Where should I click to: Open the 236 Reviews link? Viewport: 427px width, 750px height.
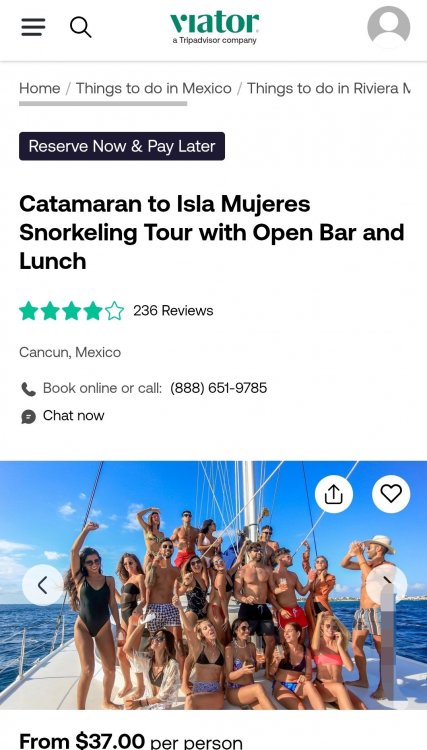[x=173, y=310]
